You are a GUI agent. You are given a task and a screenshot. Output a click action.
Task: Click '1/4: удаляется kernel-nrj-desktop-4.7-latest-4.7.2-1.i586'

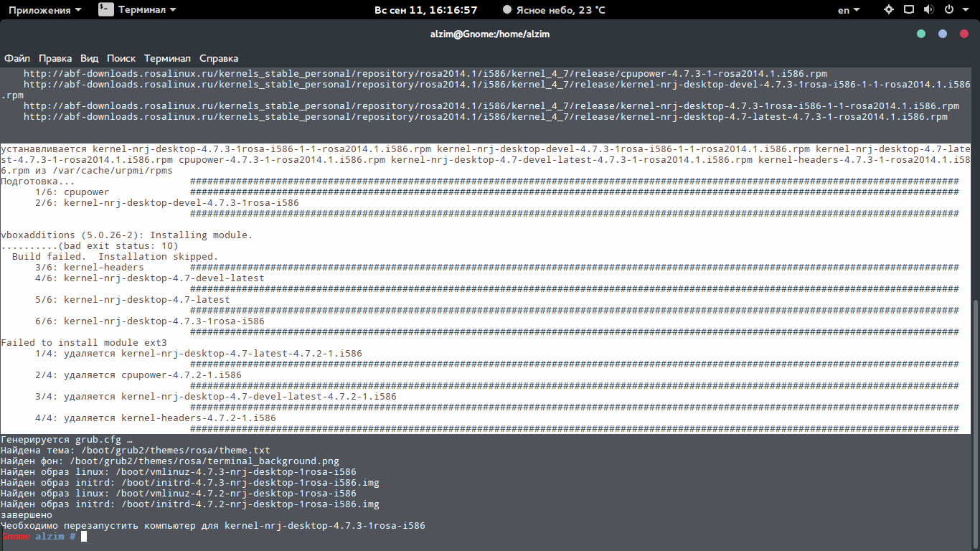[x=199, y=354]
